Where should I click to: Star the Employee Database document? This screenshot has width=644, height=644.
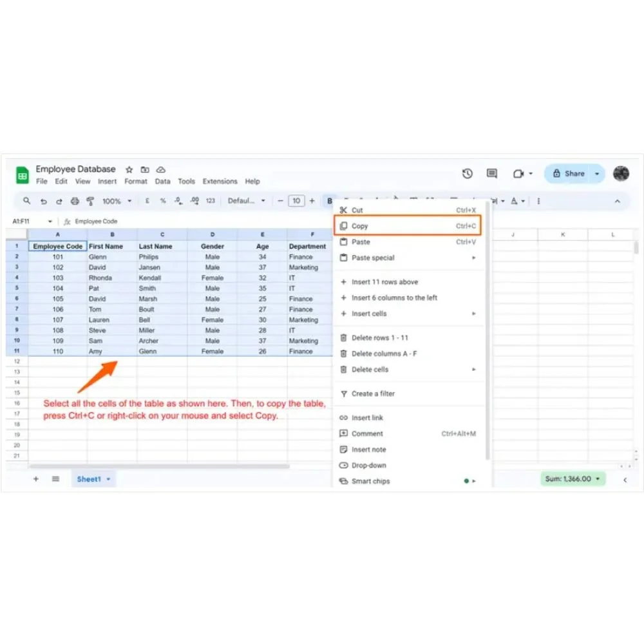pos(129,169)
